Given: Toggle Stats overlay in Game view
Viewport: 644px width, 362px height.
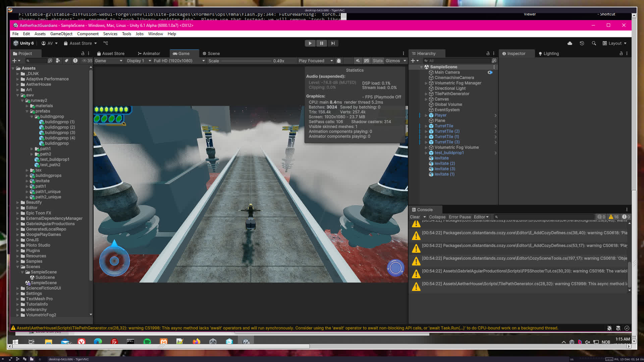Looking at the screenshot, I should pyautogui.click(x=377, y=61).
